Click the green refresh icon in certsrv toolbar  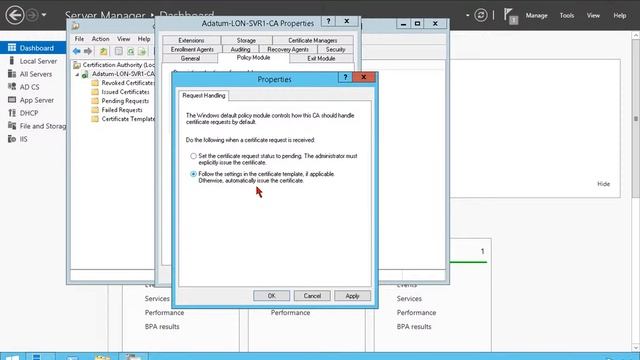coord(131,51)
